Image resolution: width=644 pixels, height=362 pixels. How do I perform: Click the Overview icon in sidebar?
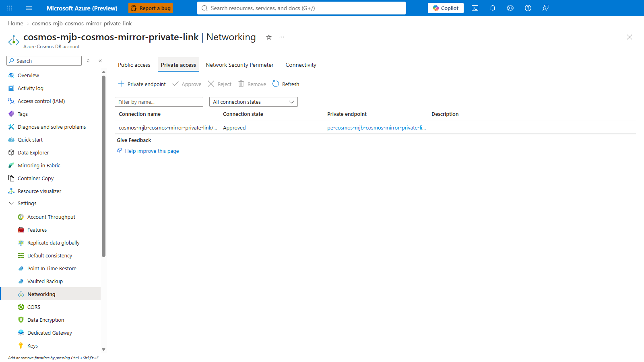(11, 75)
